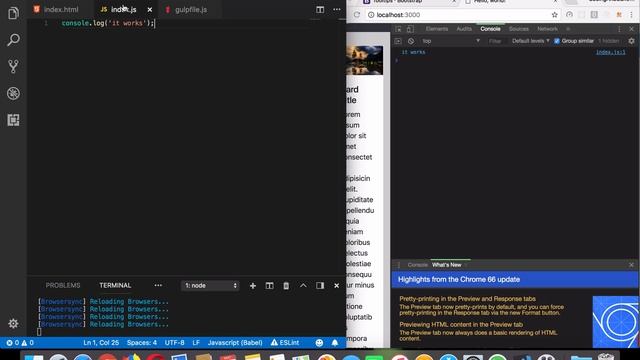Select the What's New drawer tab
The height and width of the screenshot is (360, 640).
(447, 265)
